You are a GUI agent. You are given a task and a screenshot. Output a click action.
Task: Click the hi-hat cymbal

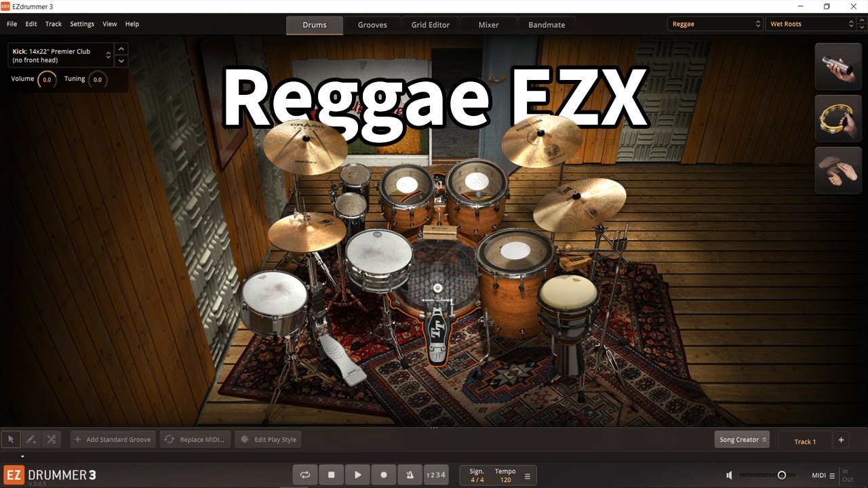(x=307, y=232)
